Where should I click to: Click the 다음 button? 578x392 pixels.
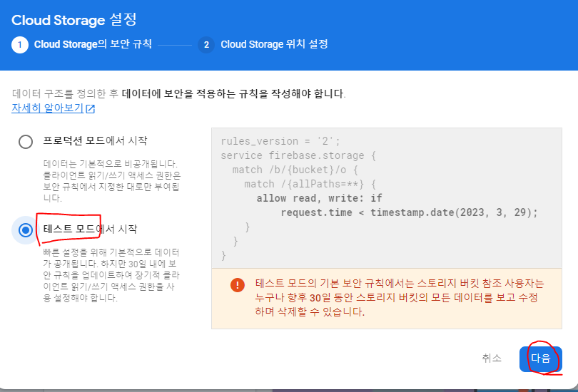(540, 359)
